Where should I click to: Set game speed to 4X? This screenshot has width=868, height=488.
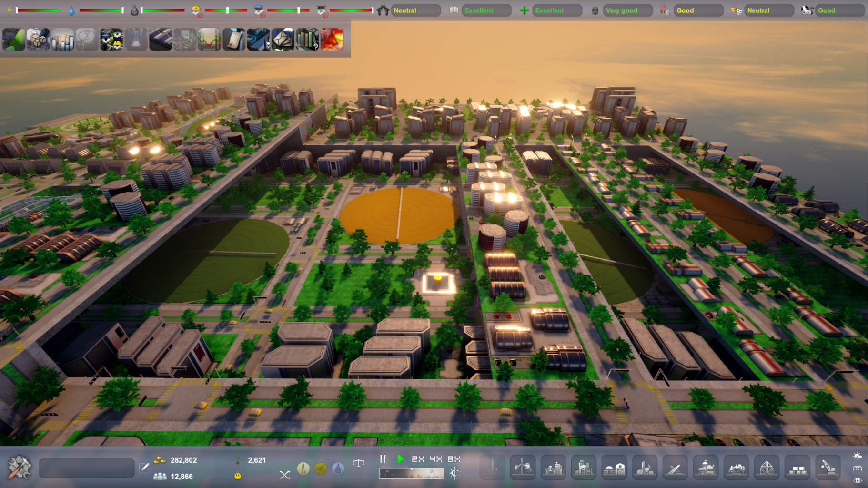coord(436,459)
